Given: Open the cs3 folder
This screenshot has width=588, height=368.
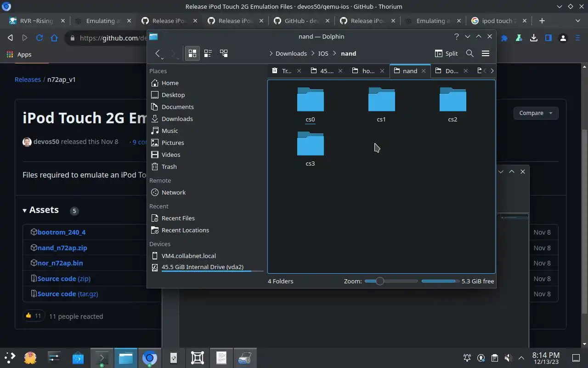Looking at the screenshot, I should pyautogui.click(x=311, y=149).
